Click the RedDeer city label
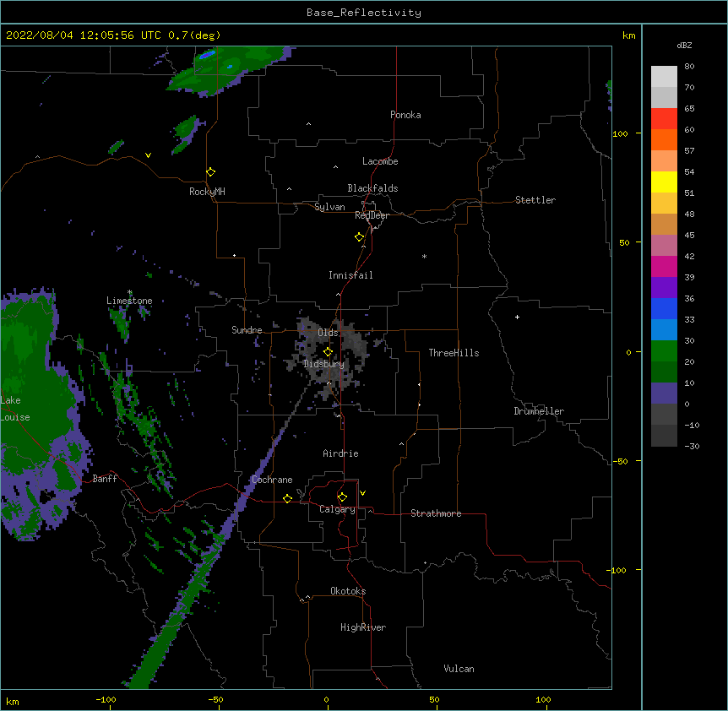Screen dimensions: 728x711 (x=372, y=215)
